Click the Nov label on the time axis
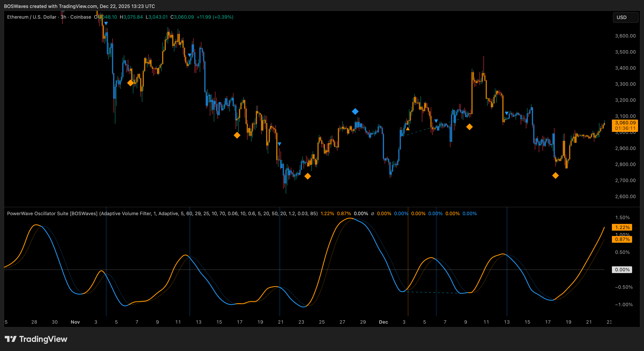The width and height of the screenshot is (644, 351). [x=75, y=322]
